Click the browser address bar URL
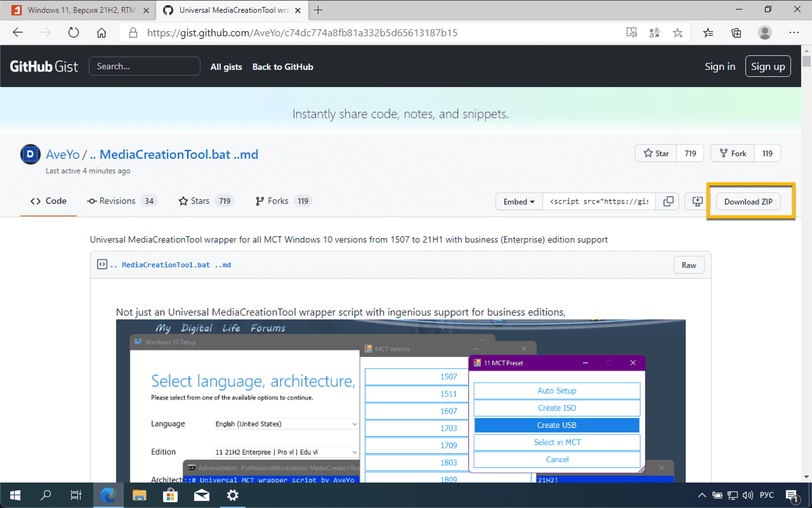The image size is (812, 508). (302, 33)
